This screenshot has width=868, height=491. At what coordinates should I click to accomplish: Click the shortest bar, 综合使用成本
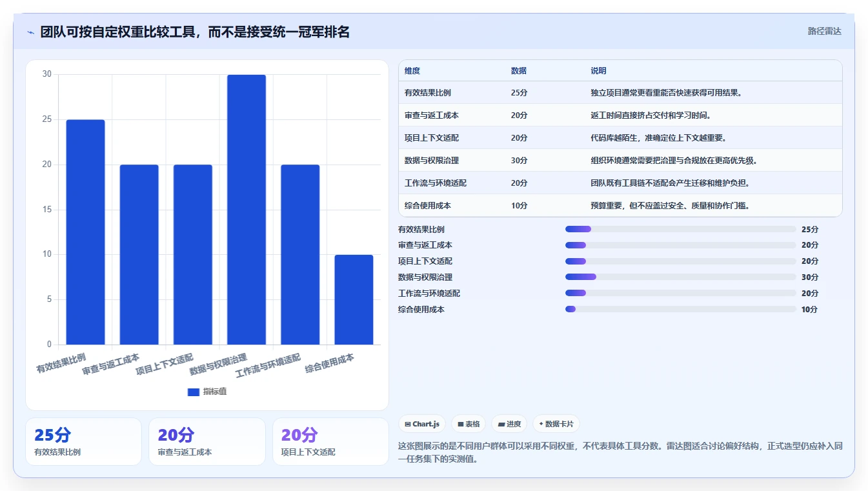click(354, 300)
